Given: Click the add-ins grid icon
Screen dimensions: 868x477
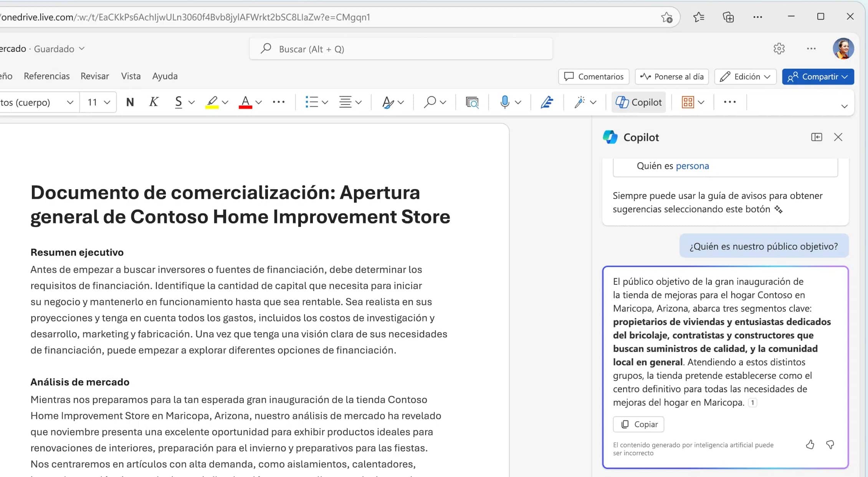Looking at the screenshot, I should (688, 102).
